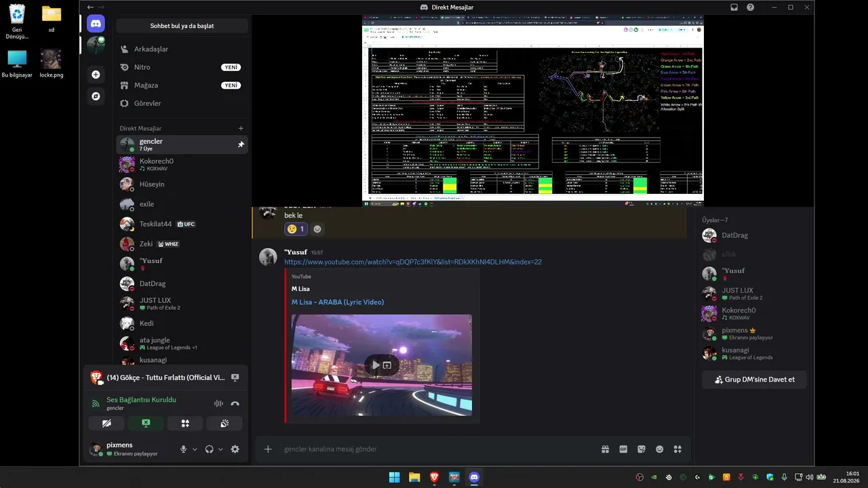This screenshot has width=868, height=488.
Task: Open the gencler group chat
Action: pos(182,144)
